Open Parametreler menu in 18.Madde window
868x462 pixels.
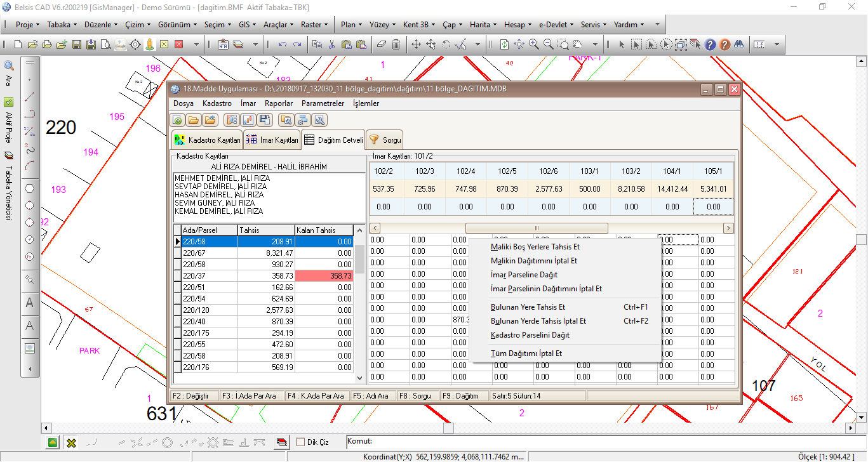coord(323,103)
